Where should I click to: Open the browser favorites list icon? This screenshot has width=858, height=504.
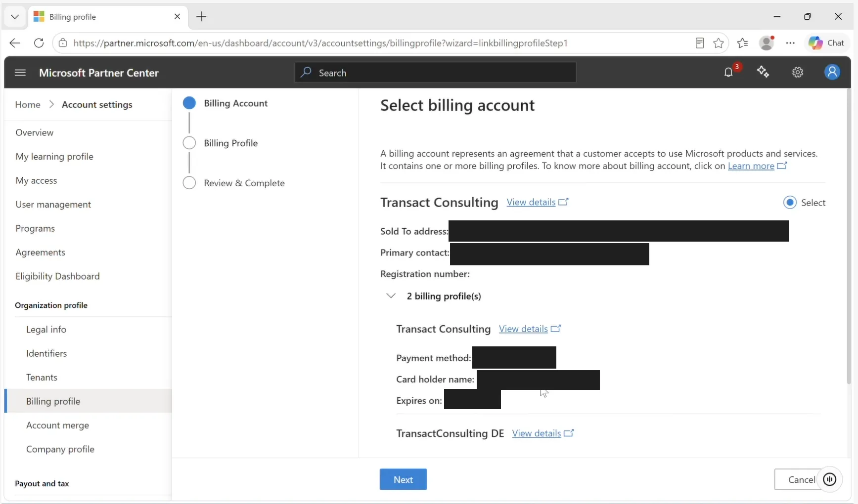[x=742, y=43]
